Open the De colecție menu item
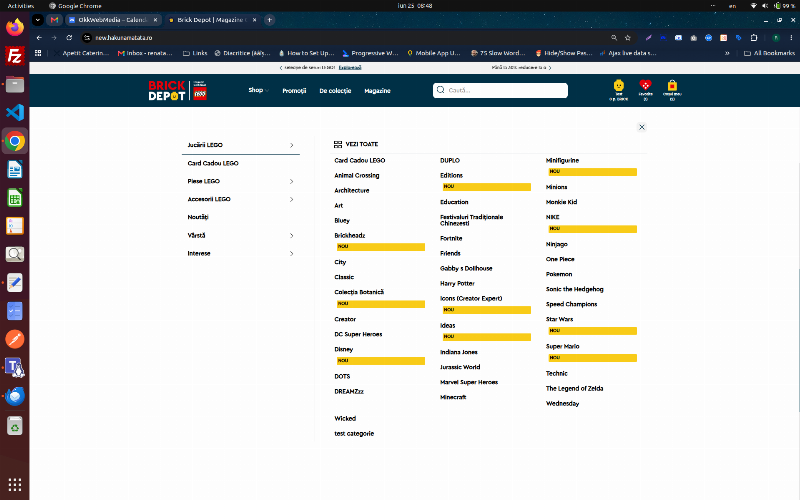This screenshot has width=800, height=500. [335, 91]
